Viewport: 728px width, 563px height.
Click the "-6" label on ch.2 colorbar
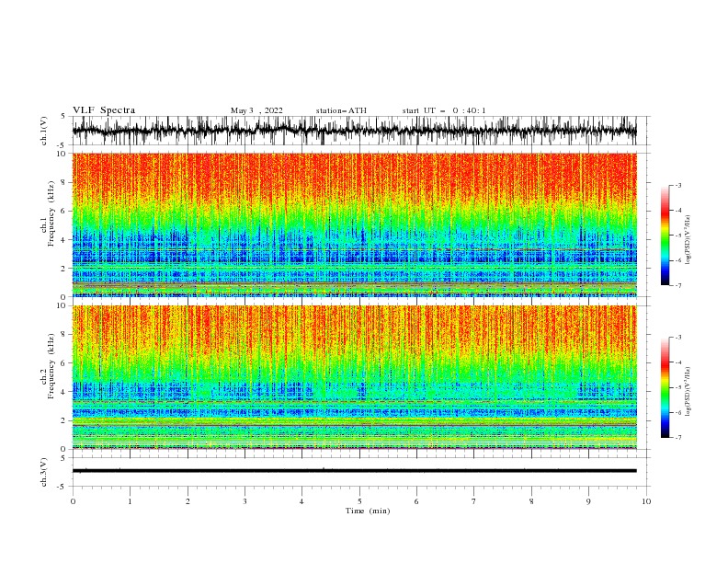click(678, 412)
